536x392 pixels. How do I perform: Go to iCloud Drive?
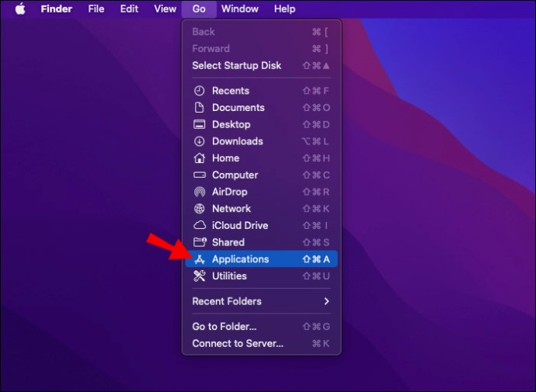click(x=262, y=225)
